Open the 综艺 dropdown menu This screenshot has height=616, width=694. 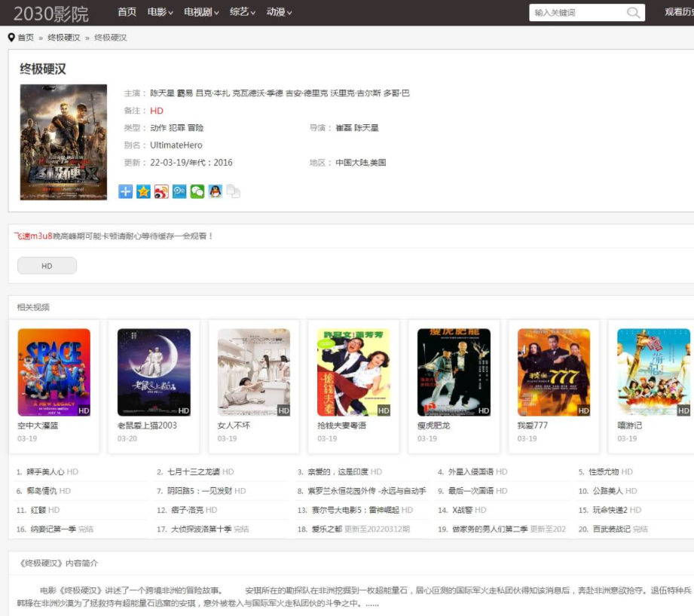click(x=243, y=12)
